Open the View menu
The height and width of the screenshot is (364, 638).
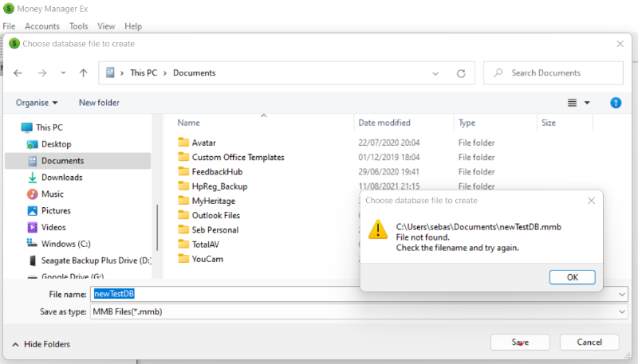(106, 26)
